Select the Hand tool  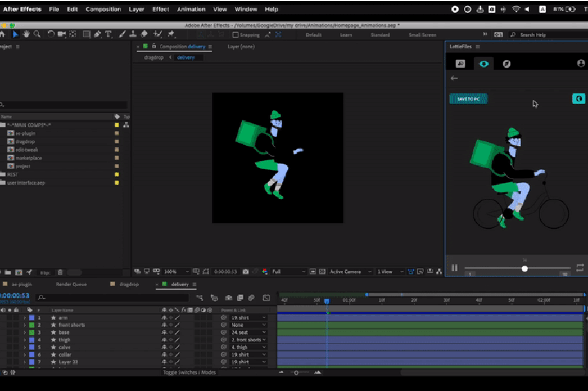[26, 34]
